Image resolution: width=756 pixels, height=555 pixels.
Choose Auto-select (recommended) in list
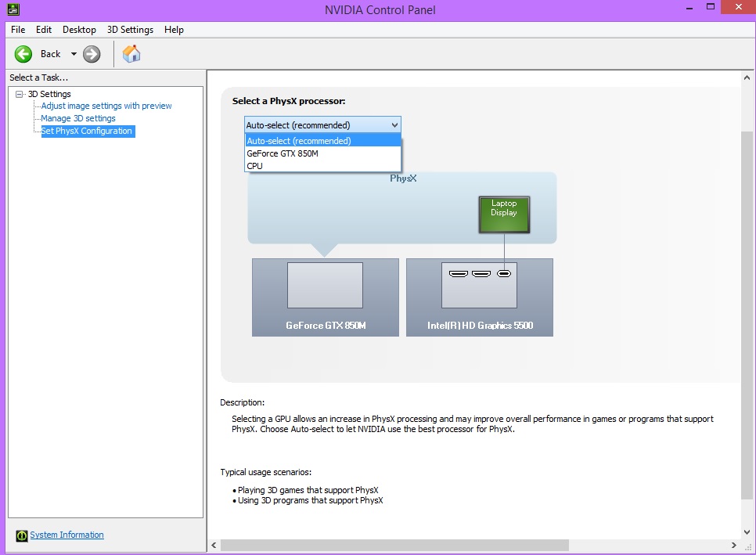tap(322, 141)
